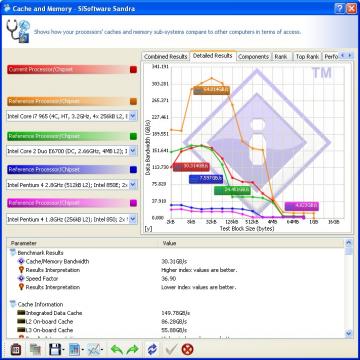Click the report view options icon
Image resolution: width=360 pixels, height=360 pixels.
[x=74, y=349]
